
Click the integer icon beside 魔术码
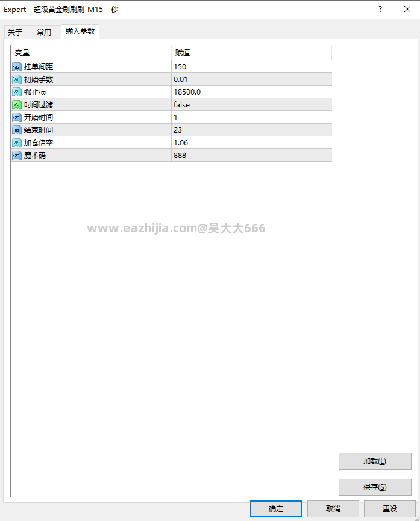[x=17, y=155]
